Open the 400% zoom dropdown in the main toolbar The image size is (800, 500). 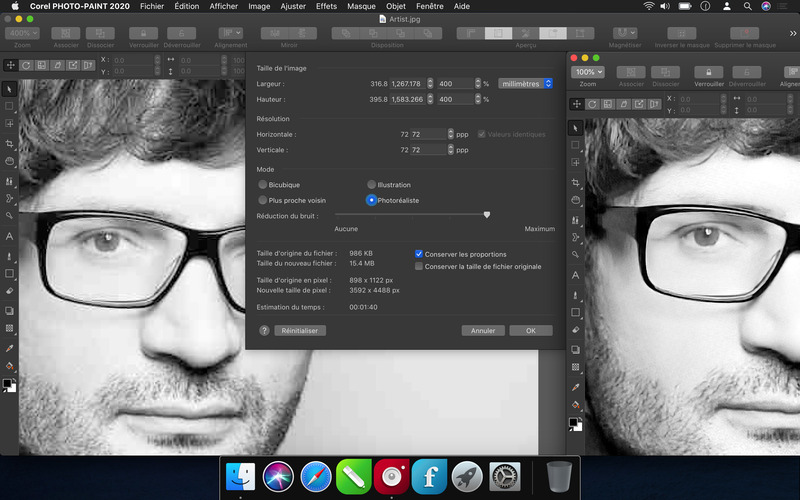tap(22, 33)
